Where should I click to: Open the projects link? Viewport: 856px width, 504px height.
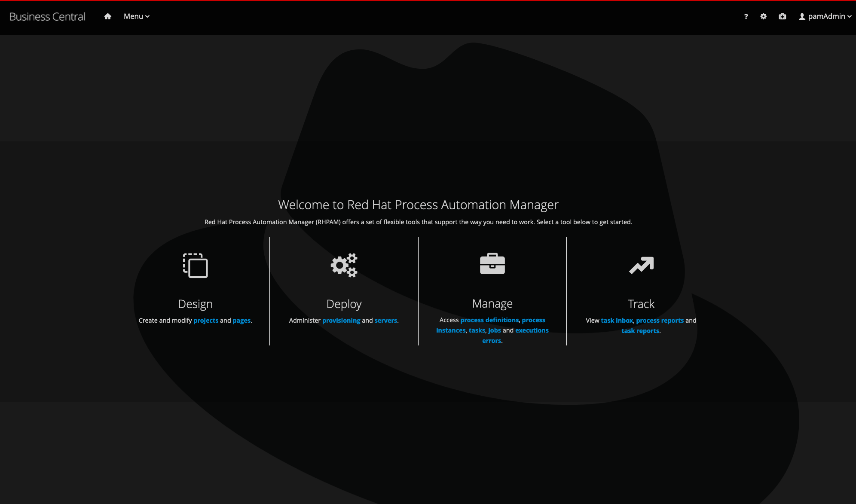click(x=206, y=321)
